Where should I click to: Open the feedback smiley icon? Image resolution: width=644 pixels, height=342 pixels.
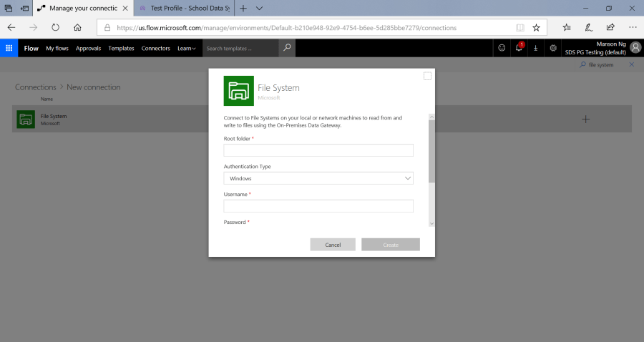(x=502, y=48)
